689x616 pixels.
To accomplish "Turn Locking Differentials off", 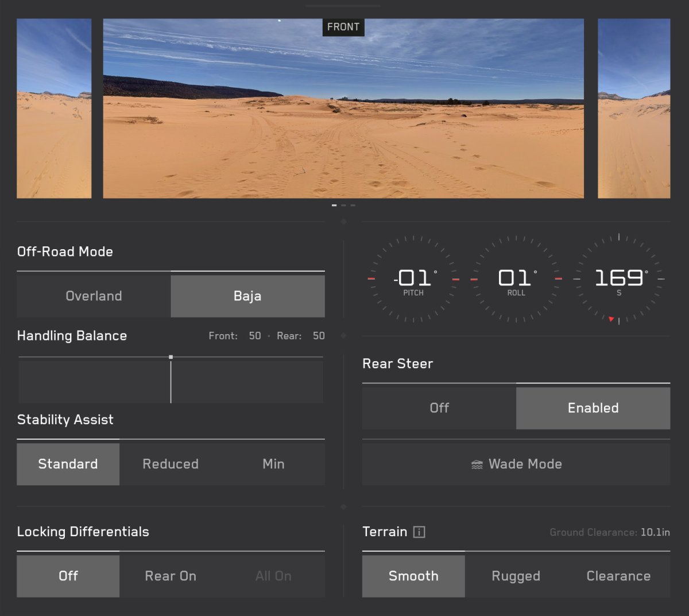I will point(68,576).
